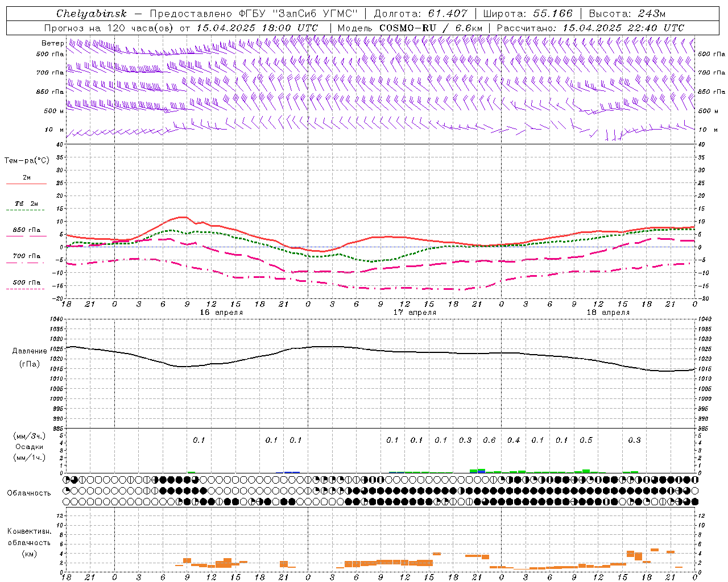Click the 'Тем-ра(°C)' temperature label

coord(27,161)
